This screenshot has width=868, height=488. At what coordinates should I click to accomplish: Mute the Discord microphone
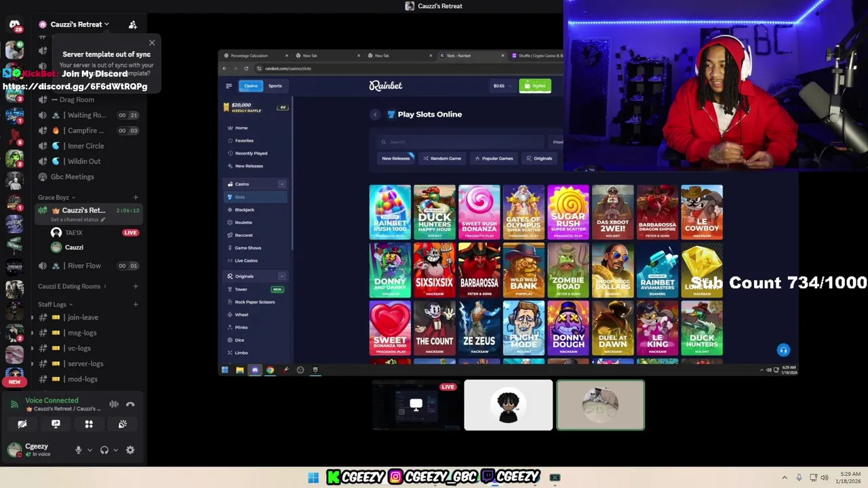79,450
